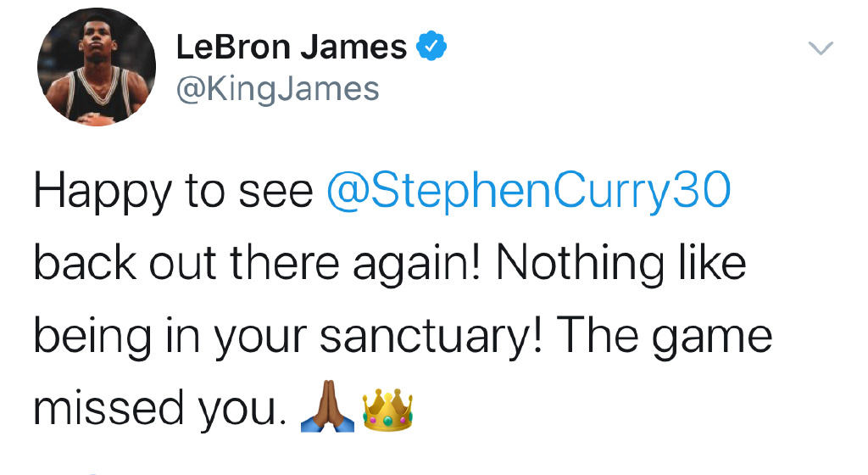Open the @StephenCurry30 mention link

tap(527, 193)
